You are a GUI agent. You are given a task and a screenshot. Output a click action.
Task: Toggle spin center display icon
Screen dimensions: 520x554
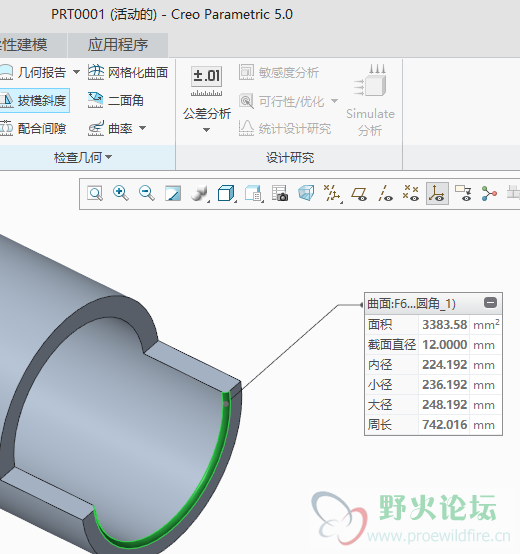[489, 193]
